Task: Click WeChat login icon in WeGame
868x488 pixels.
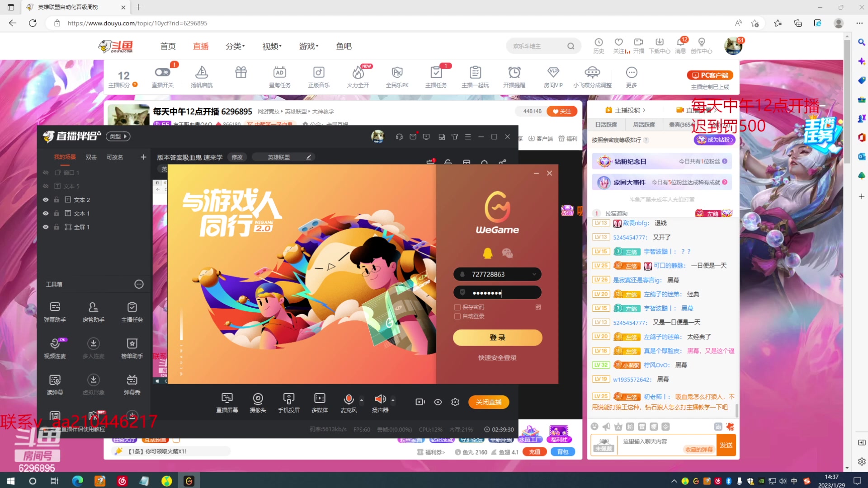Action: point(507,253)
